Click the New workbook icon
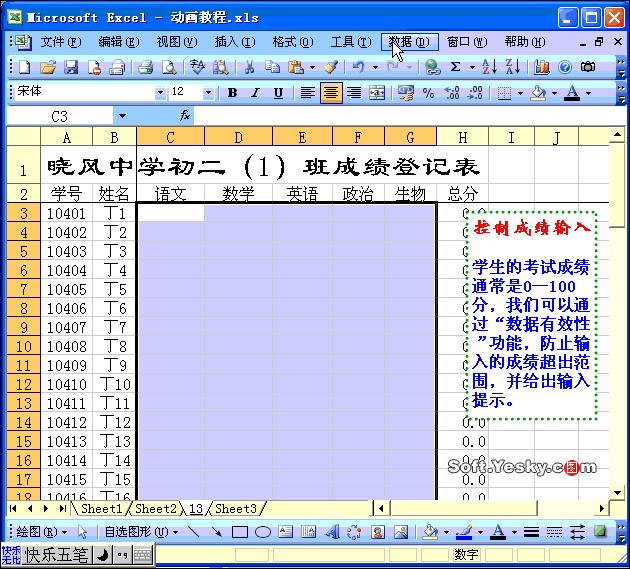Viewport: 630px width, 569px height. (25, 68)
